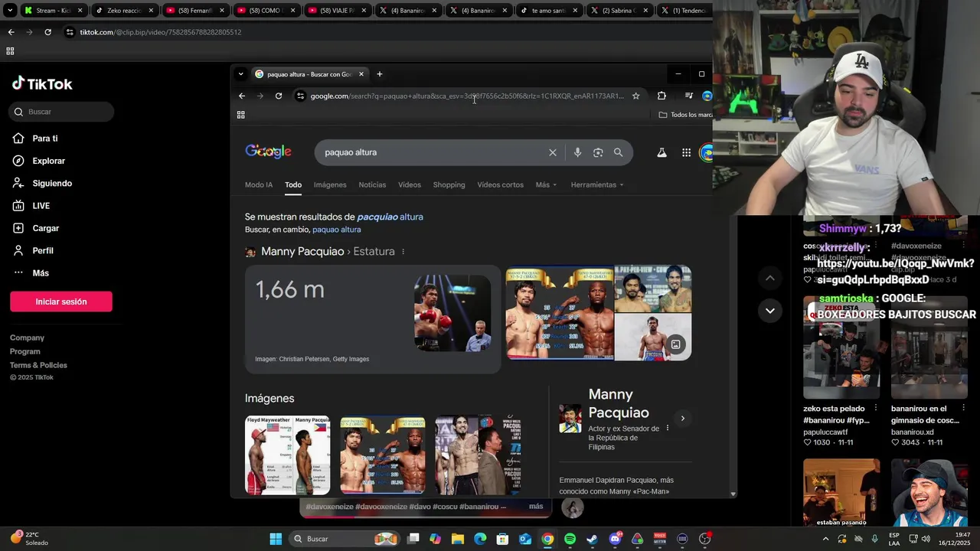Open Todos los marcadores folder
The width and height of the screenshot is (980, 551).
[x=685, y=115]
